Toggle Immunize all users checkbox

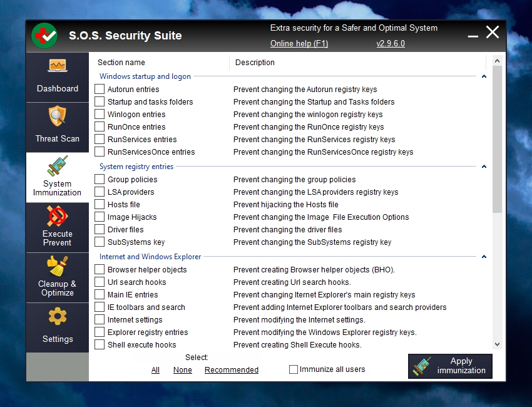click(x=294, y=369)
